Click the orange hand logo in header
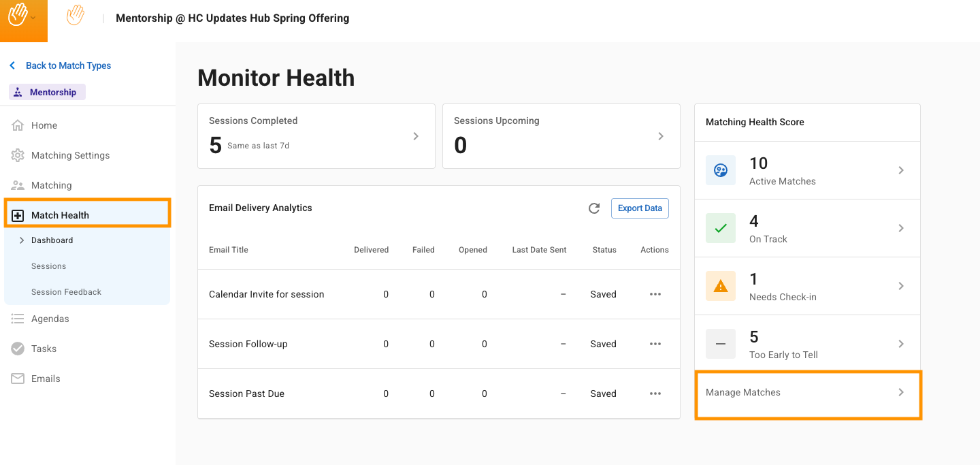The height and width of the screenshot is (465, 980). click(76, 16)
